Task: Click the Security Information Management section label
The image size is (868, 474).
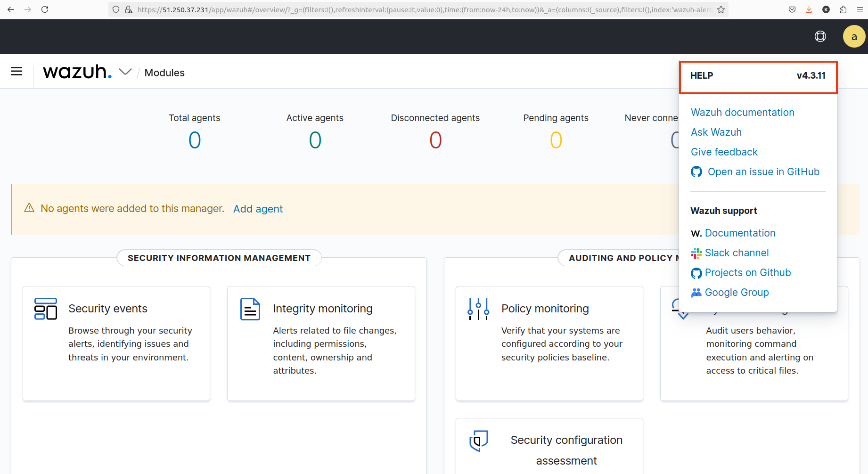Action: coord(219,258)
